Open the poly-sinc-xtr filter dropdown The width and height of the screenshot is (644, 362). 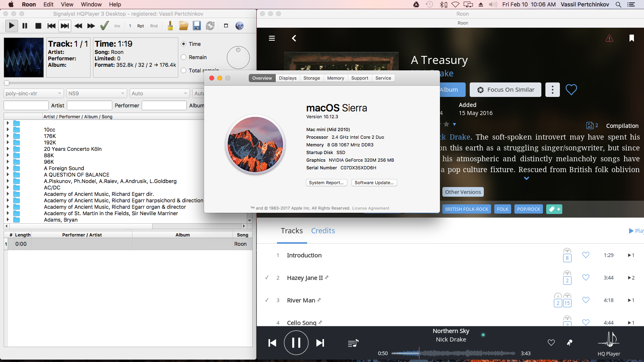34,93
